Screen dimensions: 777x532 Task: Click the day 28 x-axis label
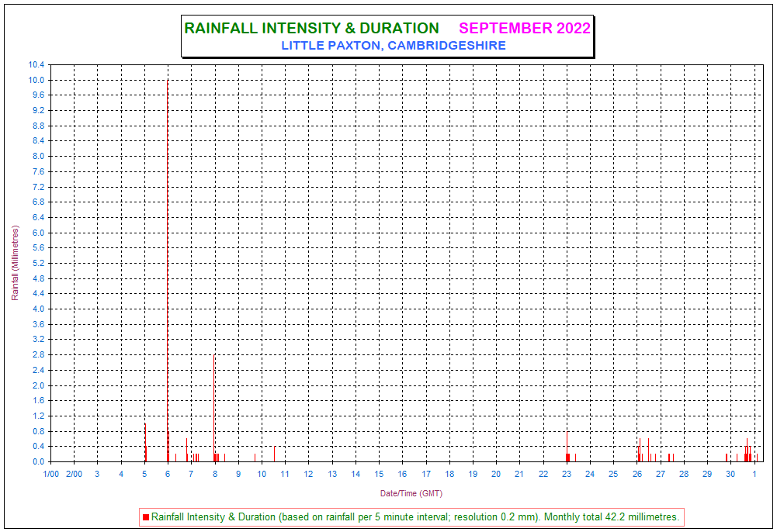pyautogui.click(x=684, y=474)
